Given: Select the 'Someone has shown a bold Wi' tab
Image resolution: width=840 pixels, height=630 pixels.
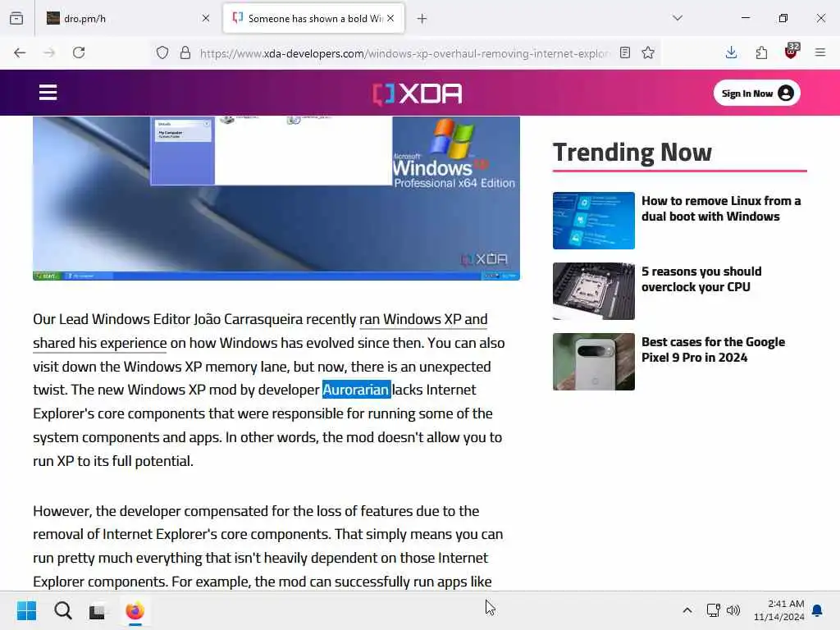Looking at the screenshot, I should tap(313, 19).
